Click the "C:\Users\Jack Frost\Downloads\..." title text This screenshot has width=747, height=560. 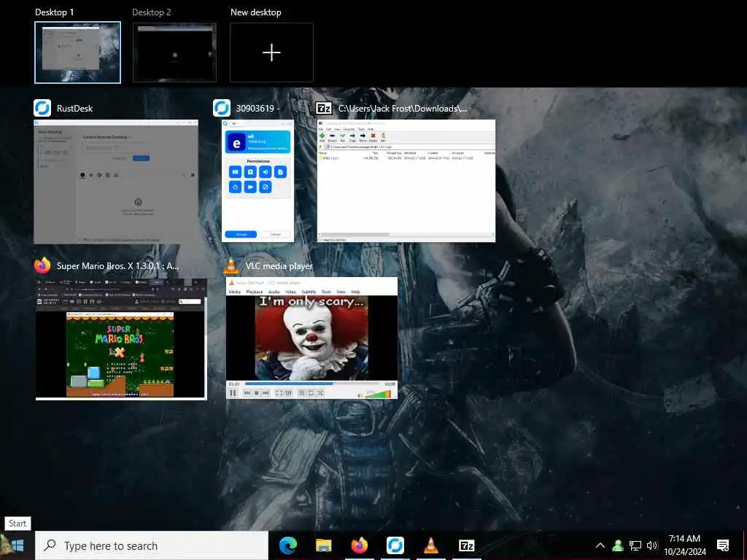point(403,109)
